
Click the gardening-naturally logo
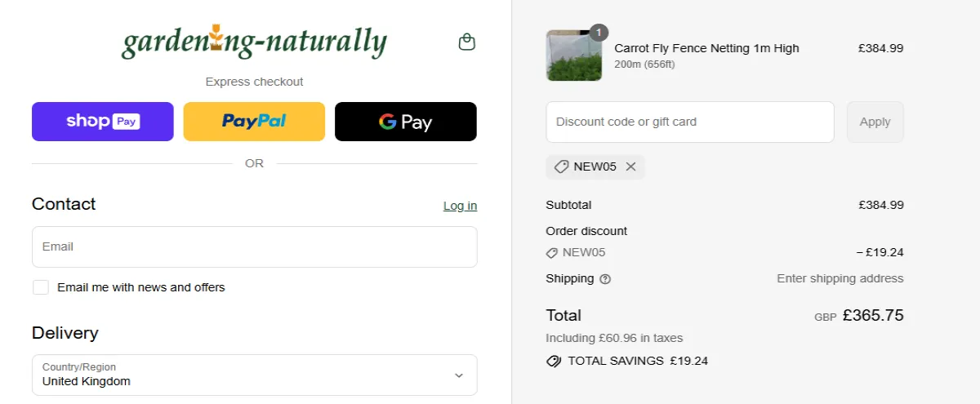254,42
